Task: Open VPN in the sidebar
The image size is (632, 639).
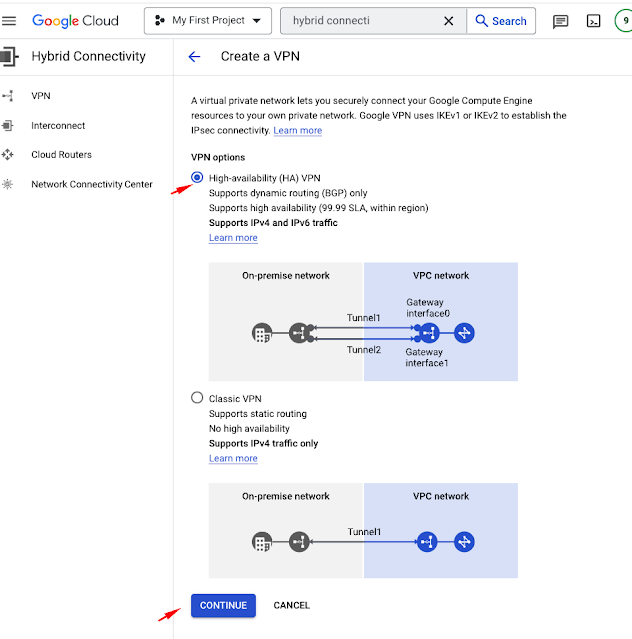Action: [41, 96]
